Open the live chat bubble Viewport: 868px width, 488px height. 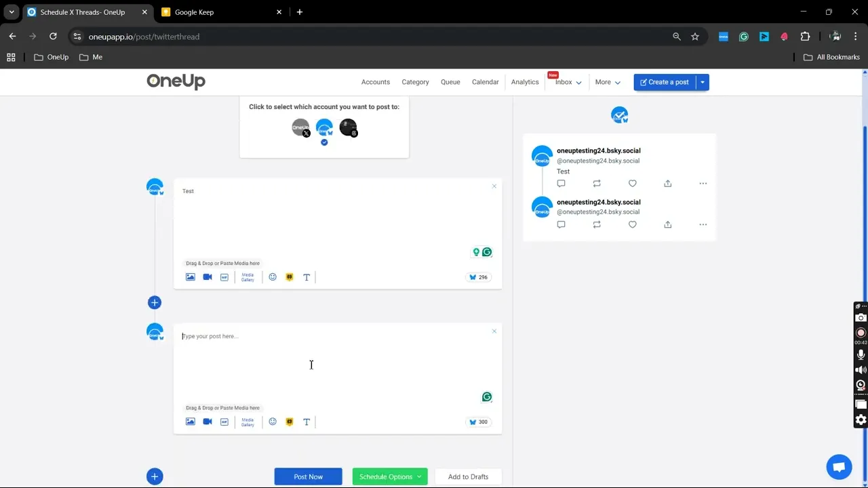[x=839, y=467]
